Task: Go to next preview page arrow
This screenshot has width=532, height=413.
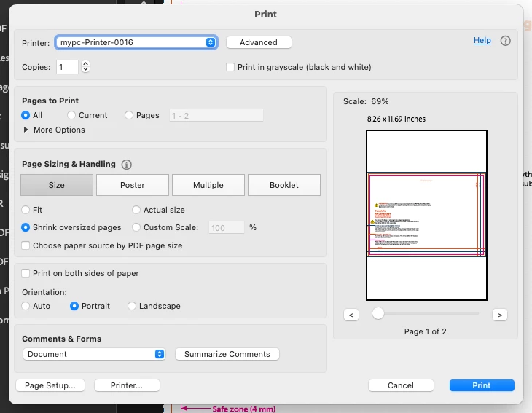Action: (x=500, y=315)
